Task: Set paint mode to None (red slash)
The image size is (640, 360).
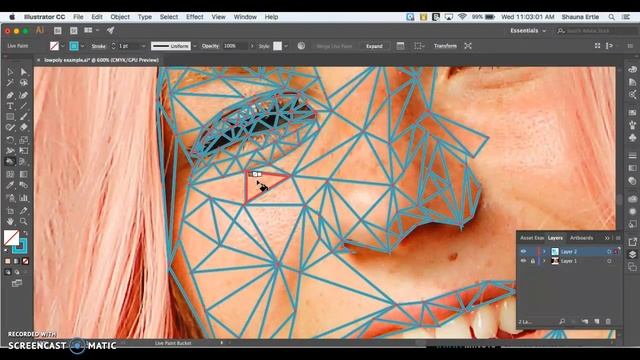Action: tap(25, 261)
